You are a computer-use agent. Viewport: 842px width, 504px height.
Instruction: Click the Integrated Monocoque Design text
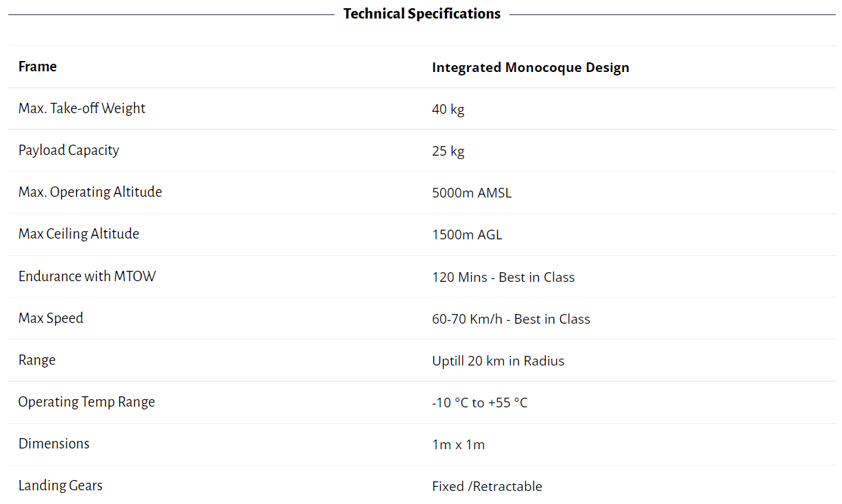531,67
